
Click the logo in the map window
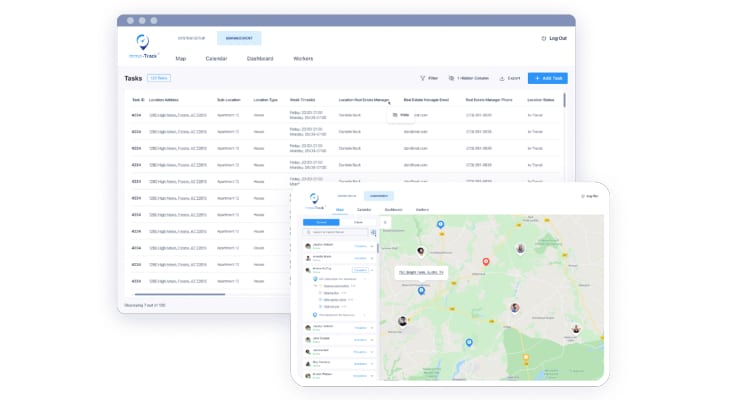click(x=315, y=201)
